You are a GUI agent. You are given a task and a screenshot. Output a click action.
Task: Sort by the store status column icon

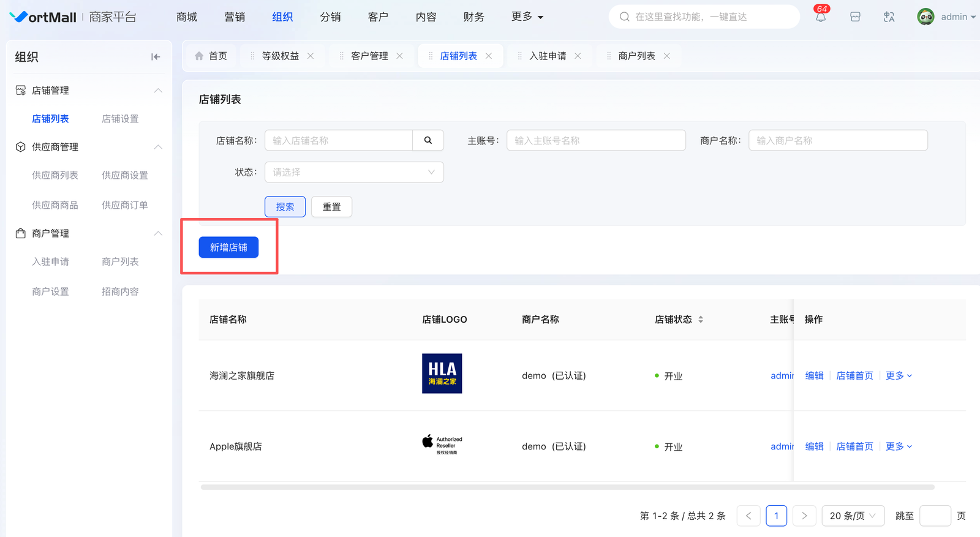(701, 320)
